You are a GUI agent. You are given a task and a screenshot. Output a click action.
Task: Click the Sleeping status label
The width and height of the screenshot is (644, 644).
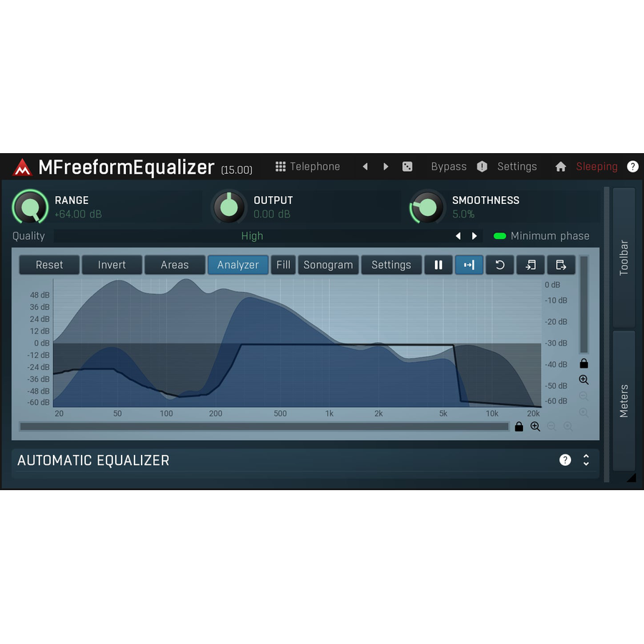pos(597,166)
